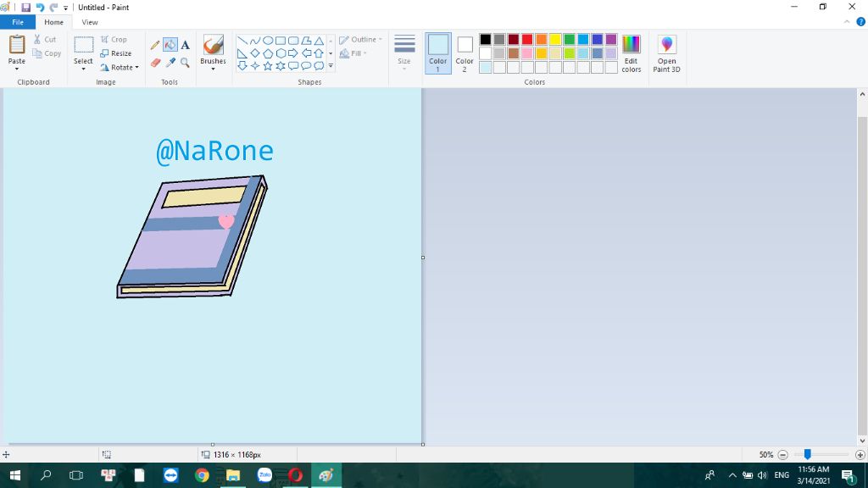This screenshot has height=488, width=868.
Task: Switch to the View tab
Action: point(90,22)
